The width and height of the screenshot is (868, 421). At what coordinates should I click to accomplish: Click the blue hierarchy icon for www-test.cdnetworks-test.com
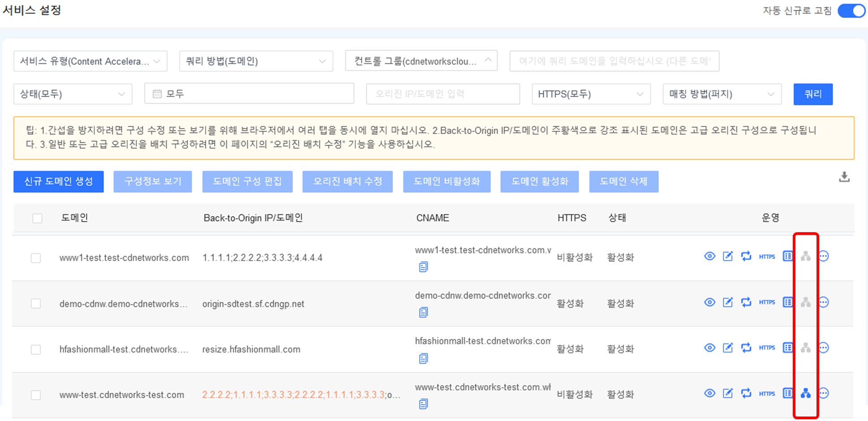805,394
